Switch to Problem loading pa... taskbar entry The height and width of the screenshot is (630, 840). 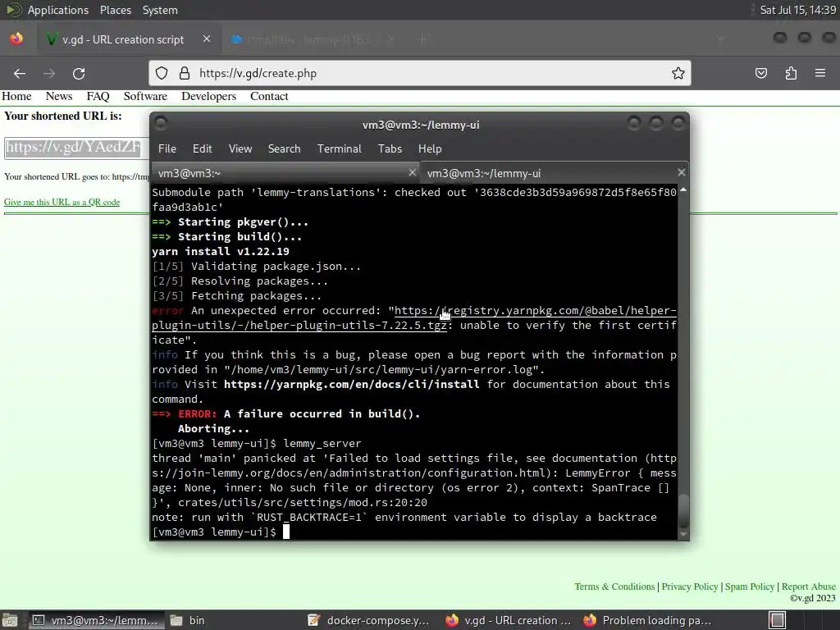pos(647,620)
